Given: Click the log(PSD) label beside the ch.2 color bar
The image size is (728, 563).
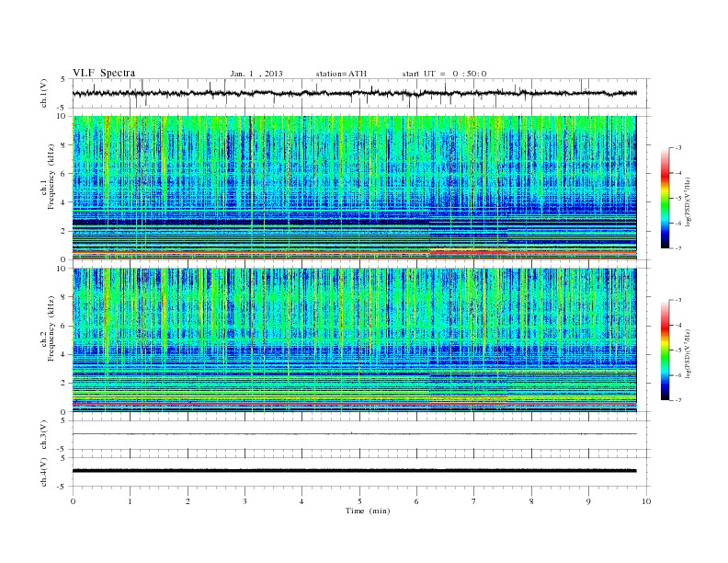Looking at the screenshot, I should coord(688,353).
